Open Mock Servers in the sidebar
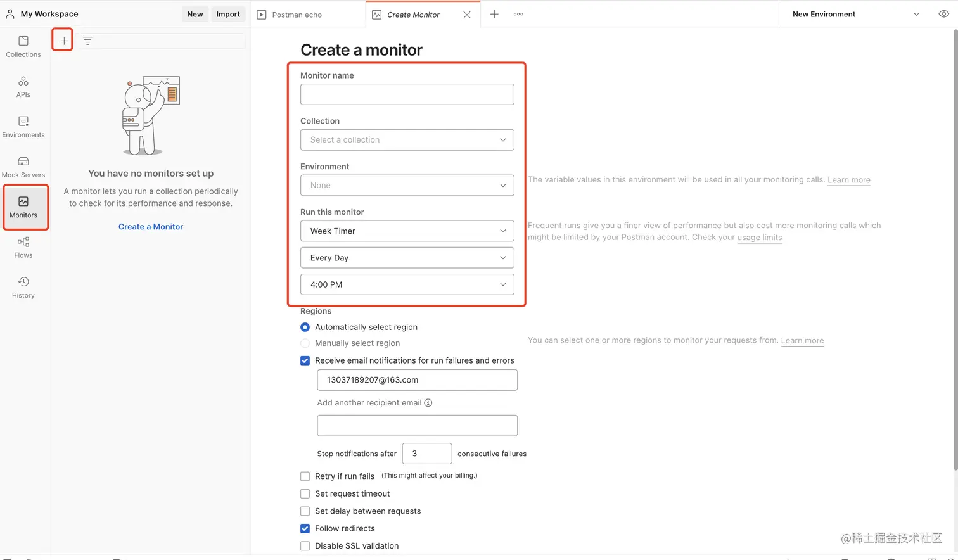The image size is (958, 560). point(23,167)
